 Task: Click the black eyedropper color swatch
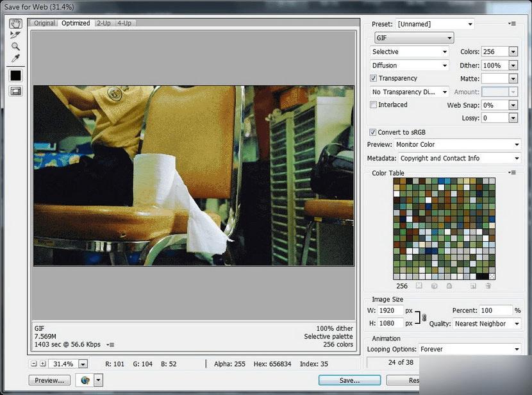pyautogui.click(x=15, y=75)
